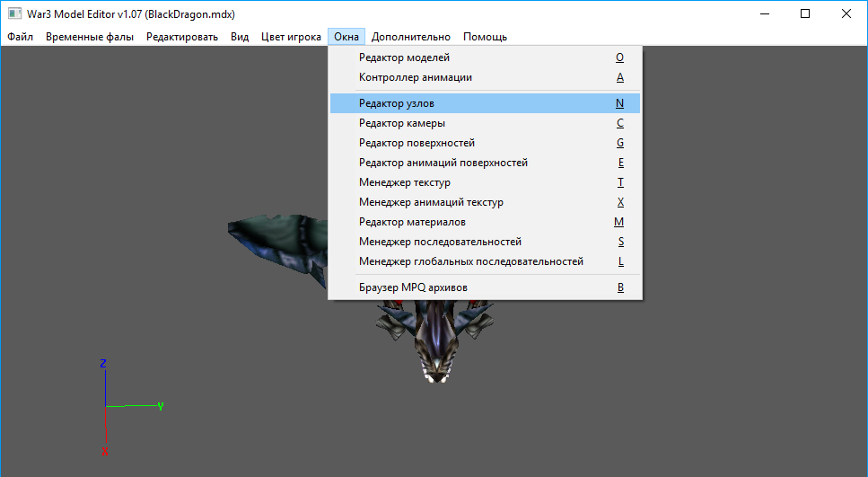
Task: Open the Вид menu
Action: [x=240, y=37]
